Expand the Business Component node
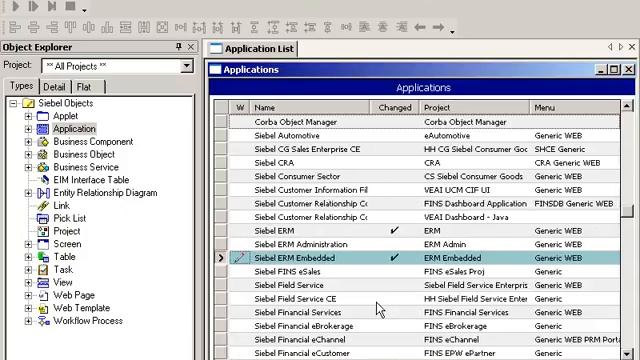 coord(28,142)
